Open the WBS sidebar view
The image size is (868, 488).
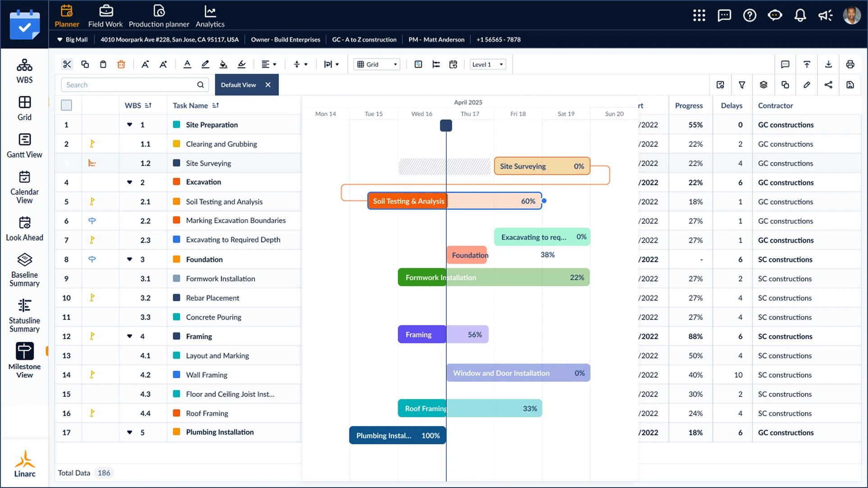pos(24,71)
